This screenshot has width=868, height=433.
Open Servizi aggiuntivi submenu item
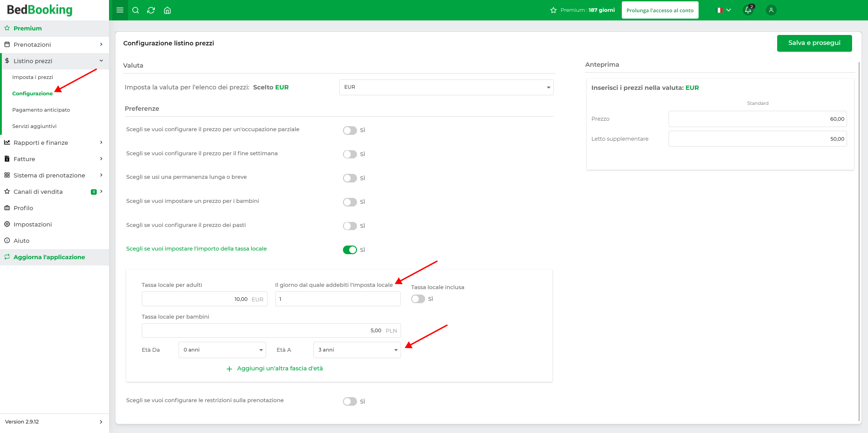pyautogui.click(x=35, y=126)
